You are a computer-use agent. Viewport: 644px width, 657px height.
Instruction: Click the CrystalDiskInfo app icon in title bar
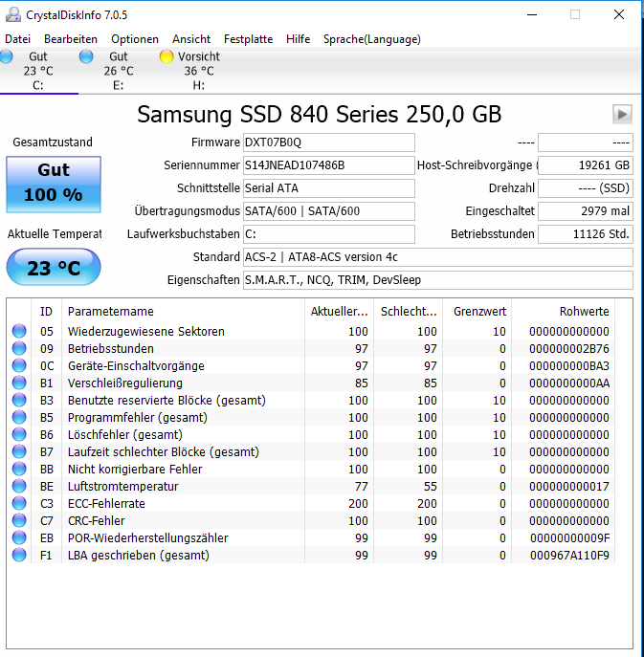point(13,14)
